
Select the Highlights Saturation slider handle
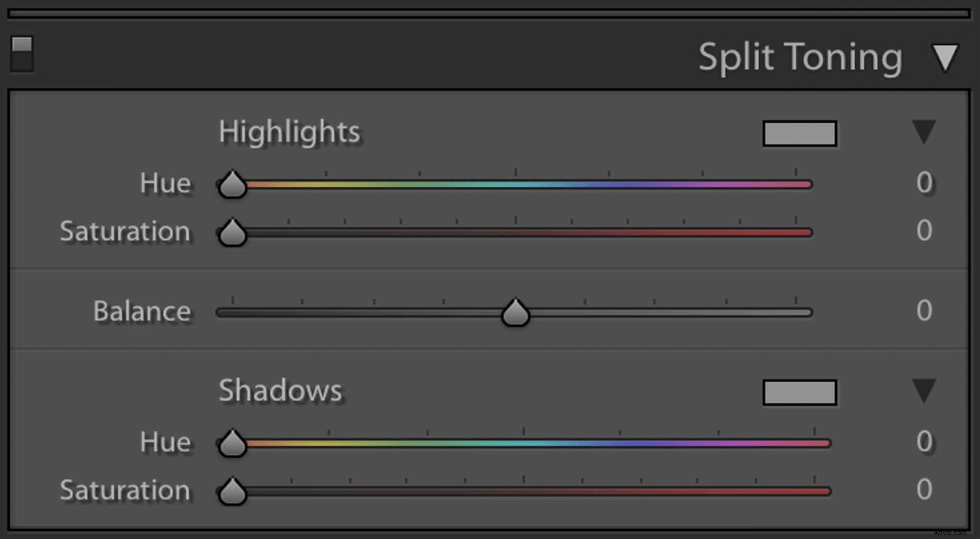click(232, 233)
